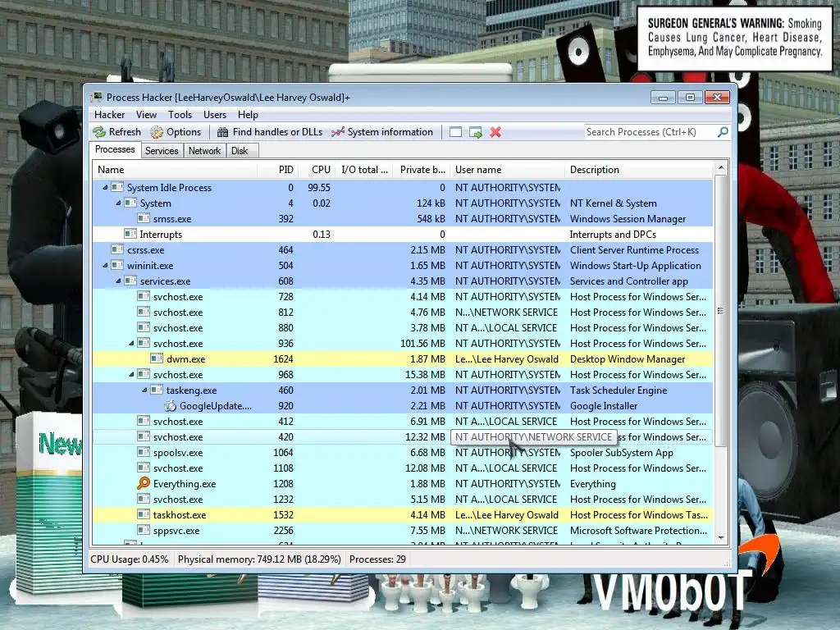Sort by User name column header
Image resolution: width=840 pixels, height=630 pixels.
(507, 169)
